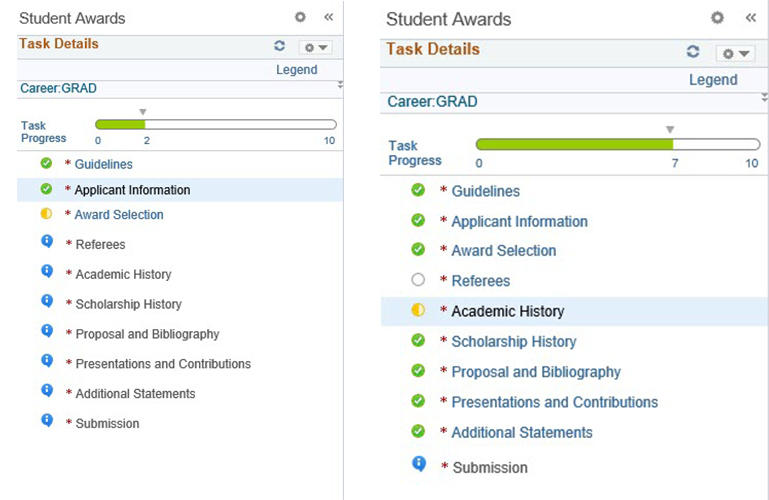
Task: Open Presentations and Contributions in the left panel
Action: coord(163,364)
